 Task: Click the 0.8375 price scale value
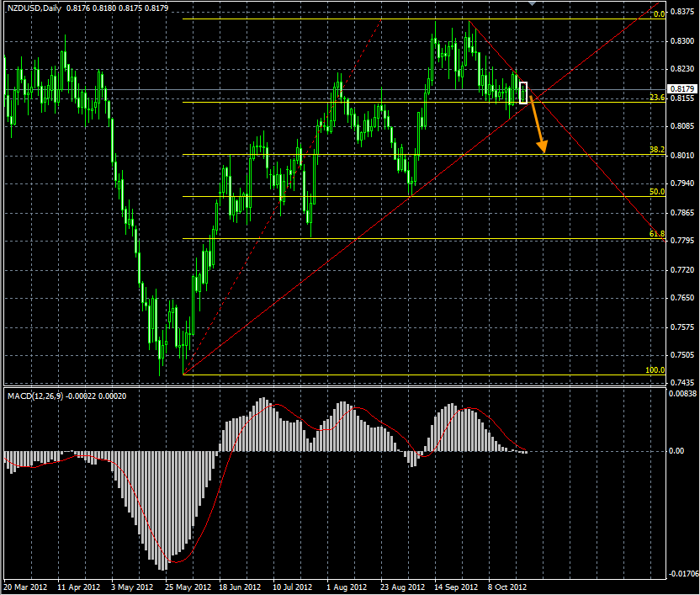682,12
